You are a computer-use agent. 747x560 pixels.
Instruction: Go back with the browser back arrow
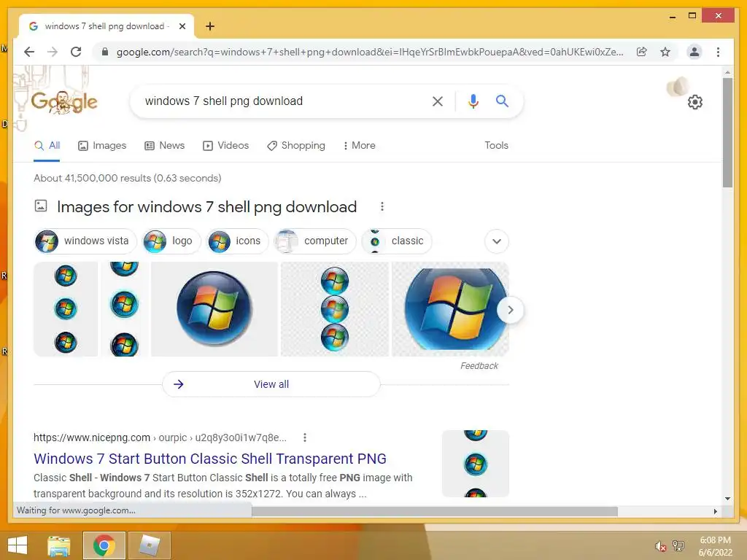tap(29, 52)
